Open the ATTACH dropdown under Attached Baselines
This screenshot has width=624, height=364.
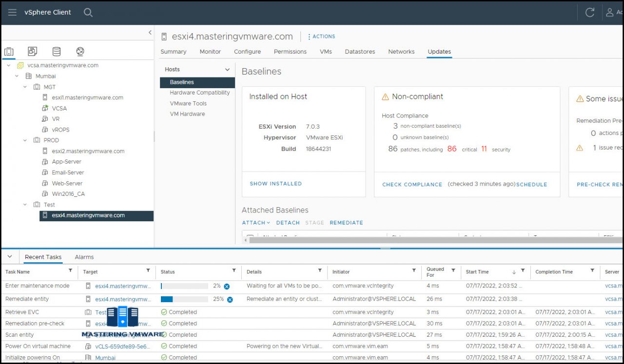pyautogui.click(x=255, y=222)
